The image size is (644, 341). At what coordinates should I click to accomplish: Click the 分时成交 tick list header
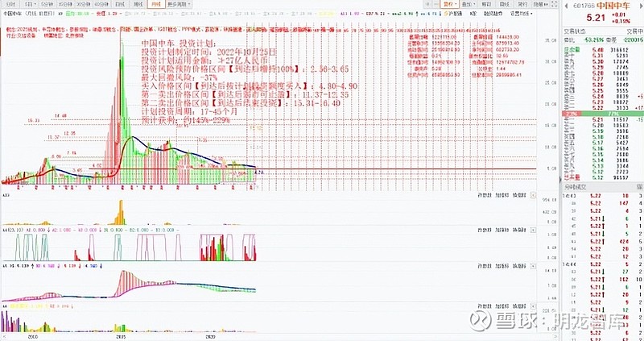point(575,187)
